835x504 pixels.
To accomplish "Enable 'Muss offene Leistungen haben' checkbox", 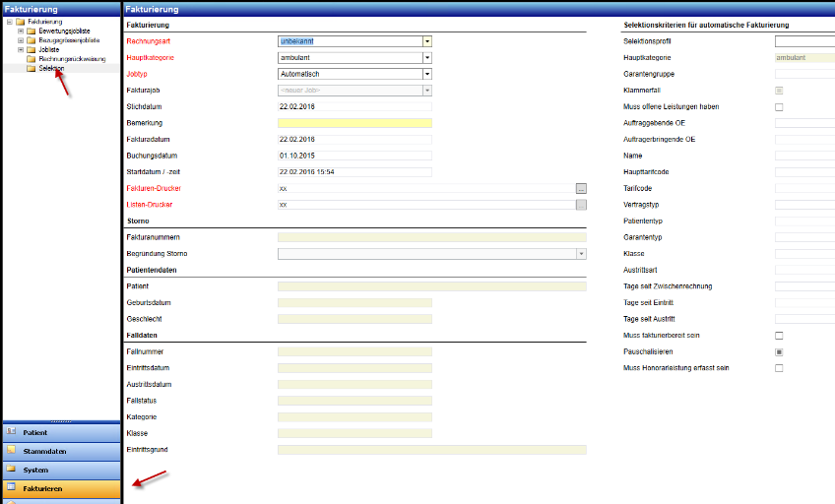I will pyautogui.click(x=779, y=106).
